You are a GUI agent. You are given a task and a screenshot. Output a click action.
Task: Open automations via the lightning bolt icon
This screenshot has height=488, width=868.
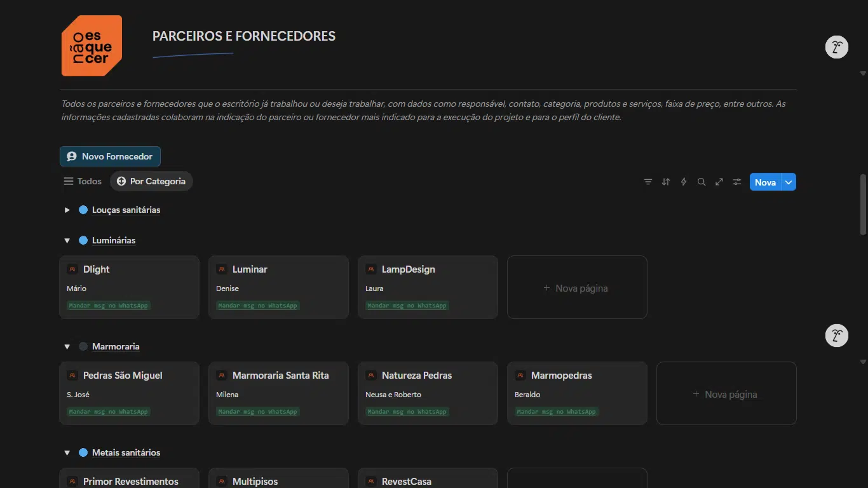click(x=684, y=182)
